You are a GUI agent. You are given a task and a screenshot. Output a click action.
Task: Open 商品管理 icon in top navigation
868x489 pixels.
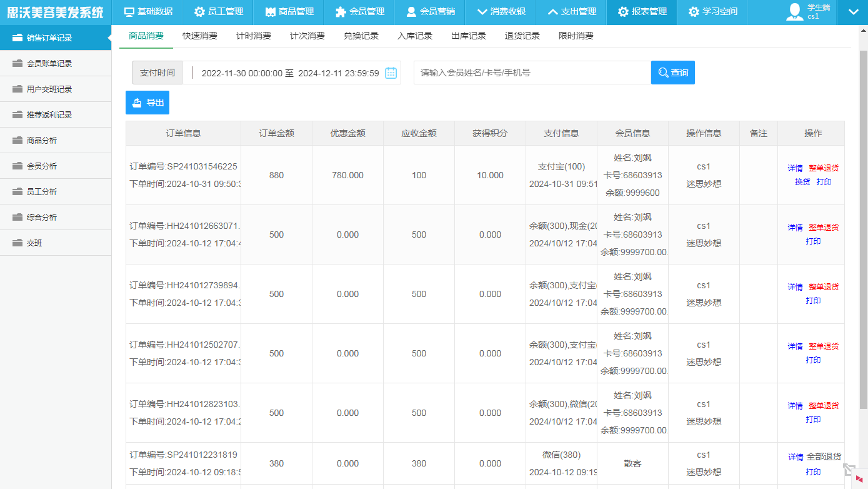(270, 12)
